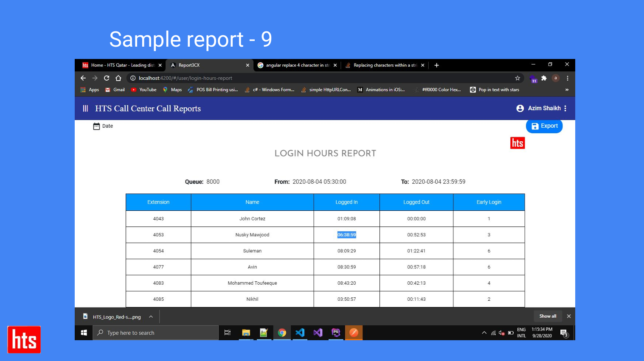This screenshot has height=361, width=644.
Task: Click the address bar URL field
Action: pos(297,78)
